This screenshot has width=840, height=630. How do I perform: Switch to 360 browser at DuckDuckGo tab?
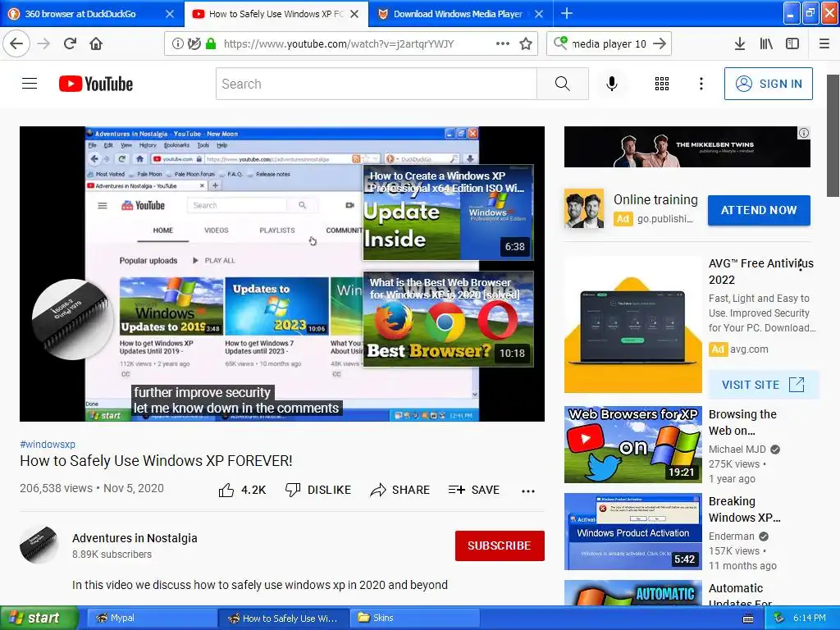[80, 14]
